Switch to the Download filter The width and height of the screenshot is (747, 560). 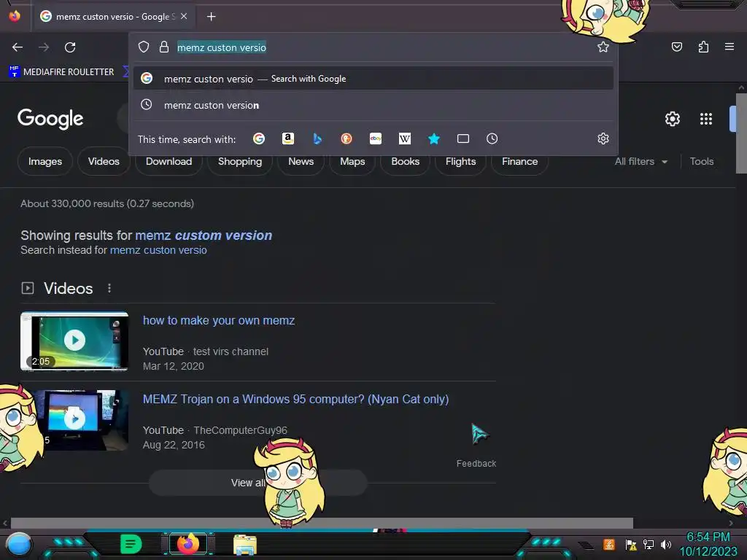click(x=169, y=161)
